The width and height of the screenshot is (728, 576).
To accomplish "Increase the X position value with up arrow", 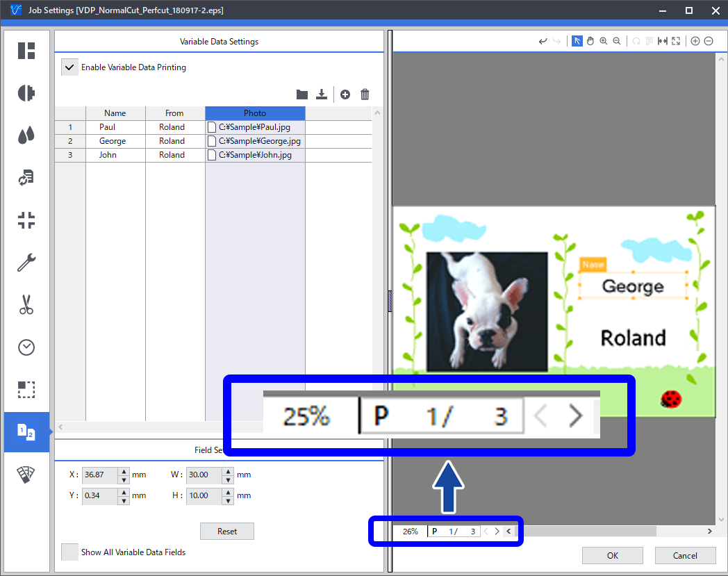I will click(x=124, y=471).
